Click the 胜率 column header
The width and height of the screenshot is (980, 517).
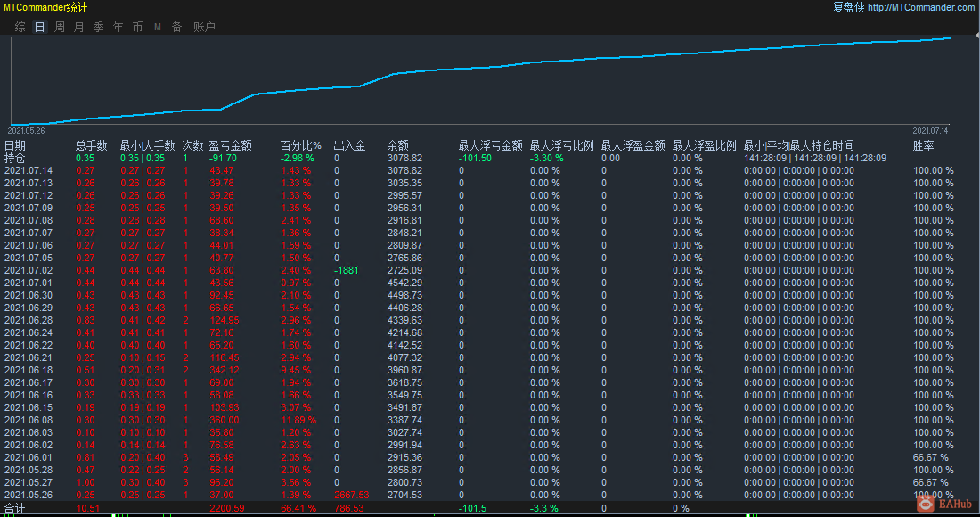[924, 145]
